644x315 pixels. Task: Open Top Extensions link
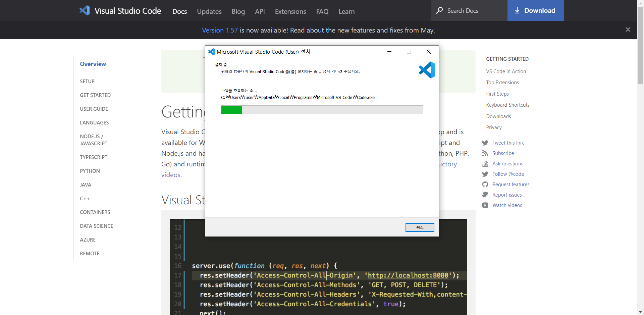[x=502, y=83]
